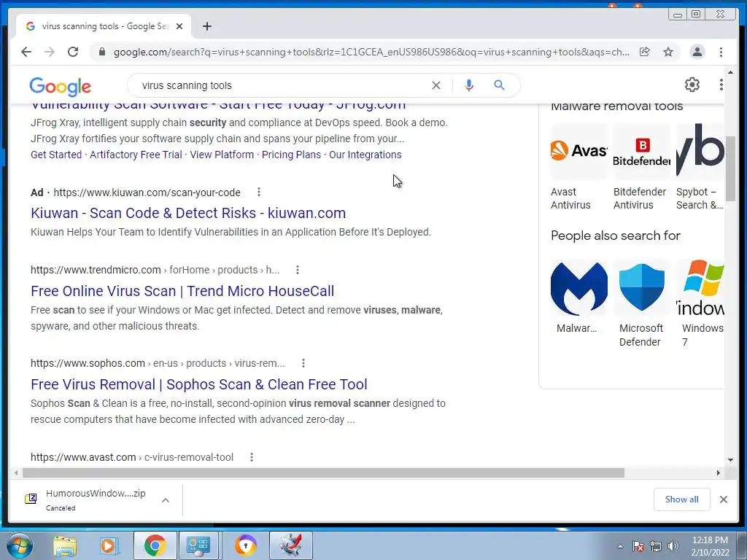Reload the current page

click(x=73, y=52)
